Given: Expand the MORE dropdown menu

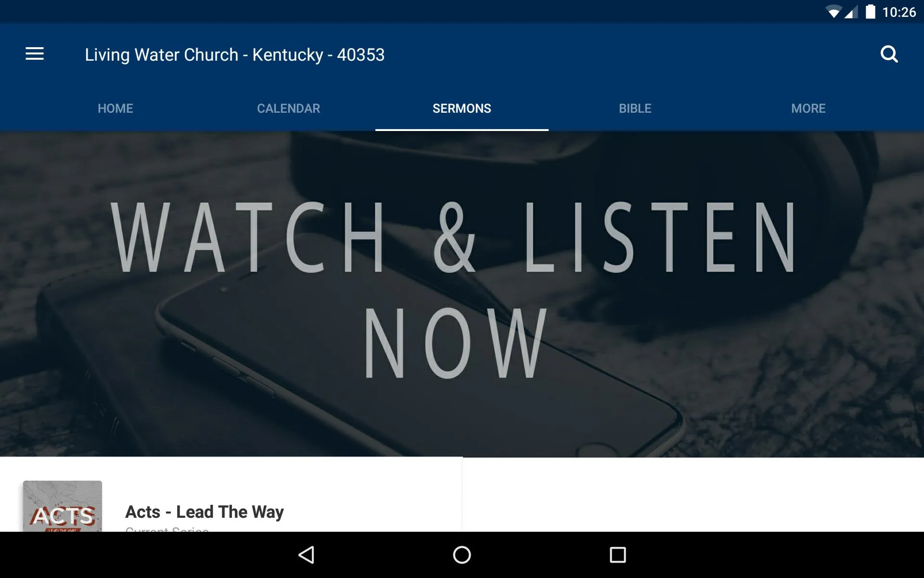Looking at the screenshot, I should [x=808, y=108].
